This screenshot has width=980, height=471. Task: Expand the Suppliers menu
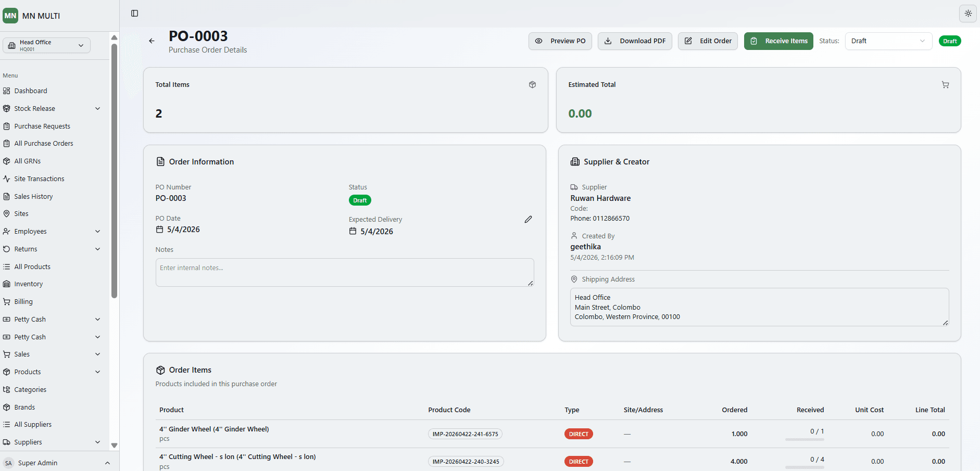97,442
